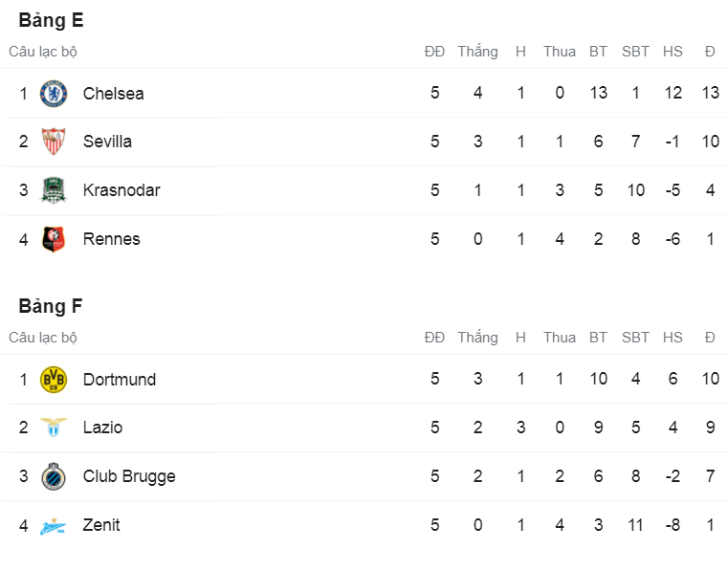Viewport: 728px width, 571px height.
Task: Click the Câu lạc bộ header in Bảng E
Action: 43,52
